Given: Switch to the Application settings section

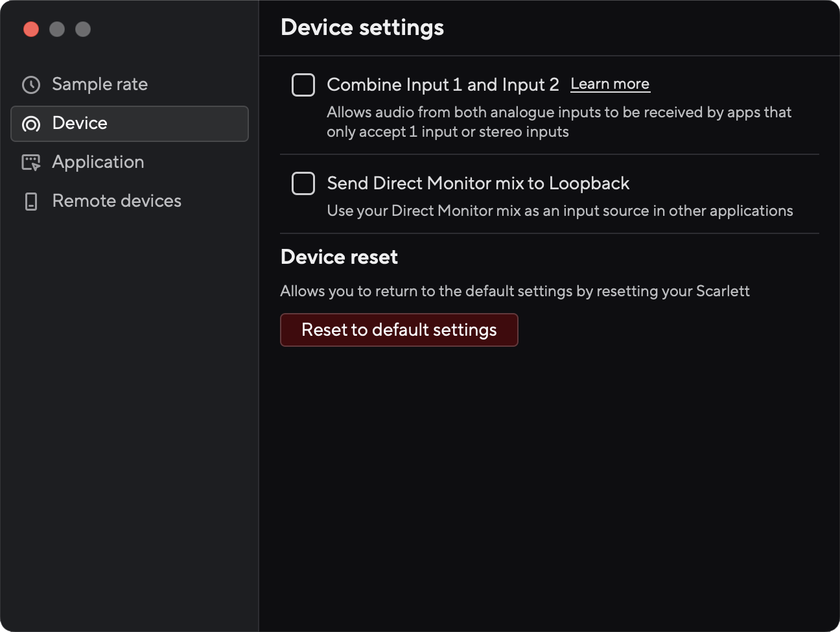Looking at the screenshot, I should pyautogui.click(x=98, y=162).
